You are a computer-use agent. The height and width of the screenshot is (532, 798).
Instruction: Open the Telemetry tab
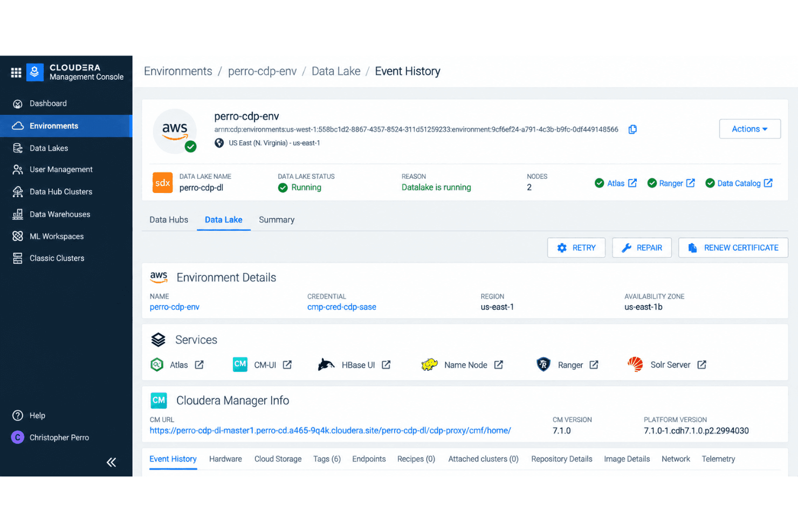(x=718, y=459)
